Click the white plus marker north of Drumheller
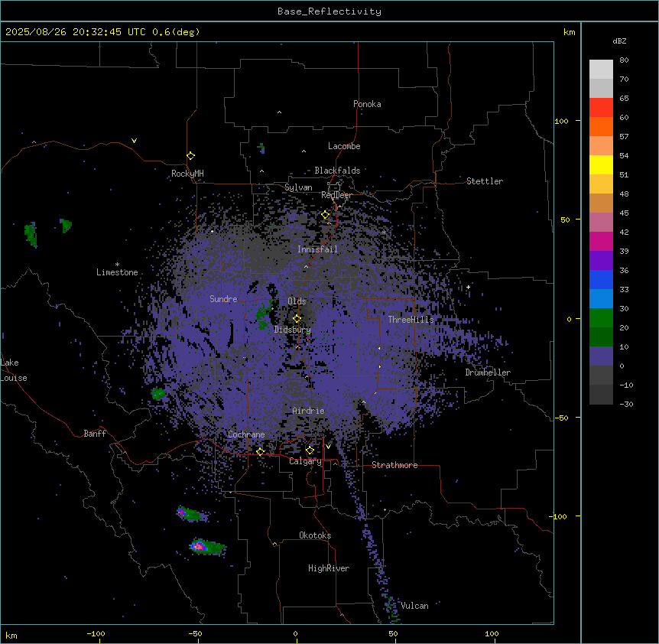The image size is (659, 644). tap(468, 287)
